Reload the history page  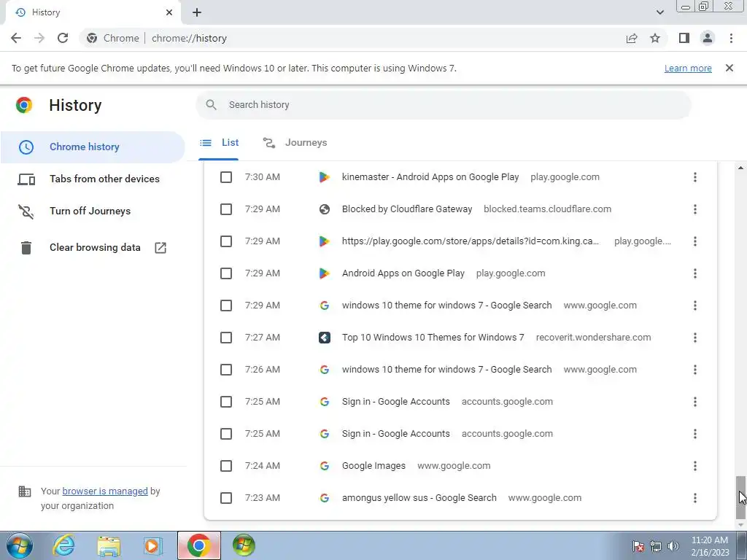[63, 38]
